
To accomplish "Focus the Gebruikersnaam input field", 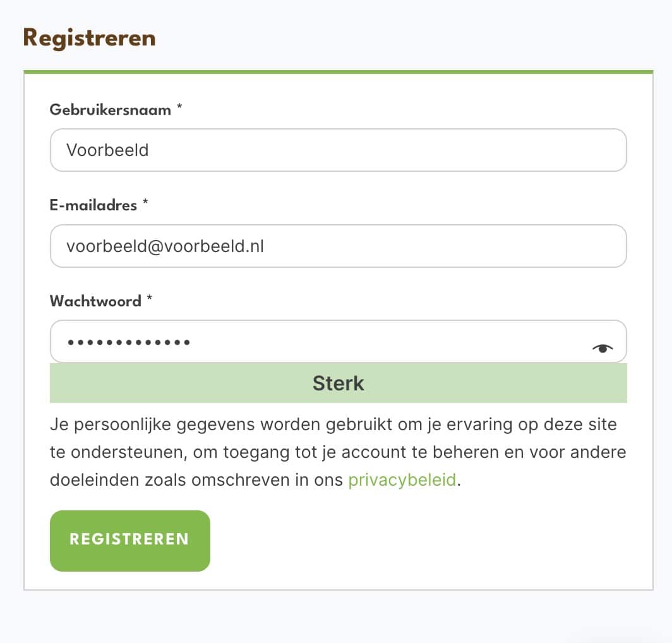I will tap(338, 150).
